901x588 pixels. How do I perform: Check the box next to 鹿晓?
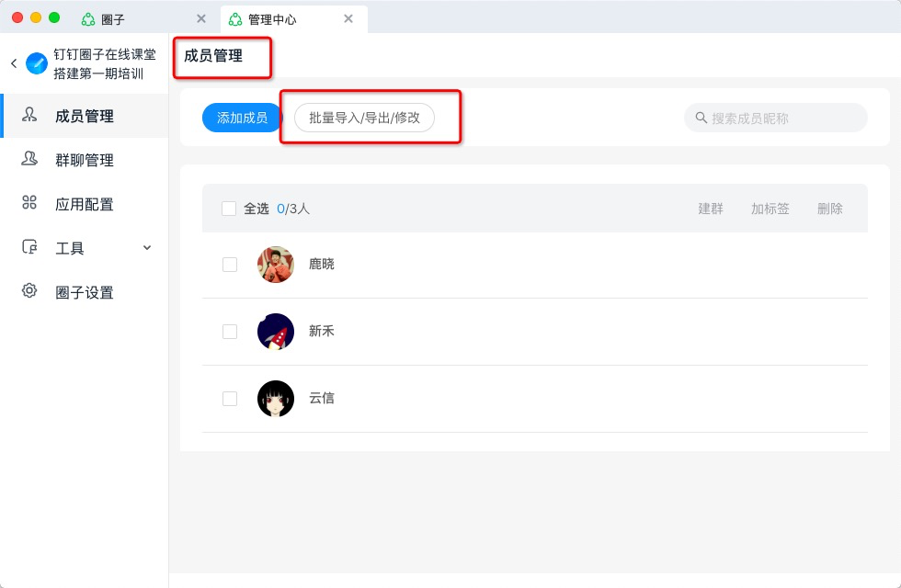pos(230,265)
